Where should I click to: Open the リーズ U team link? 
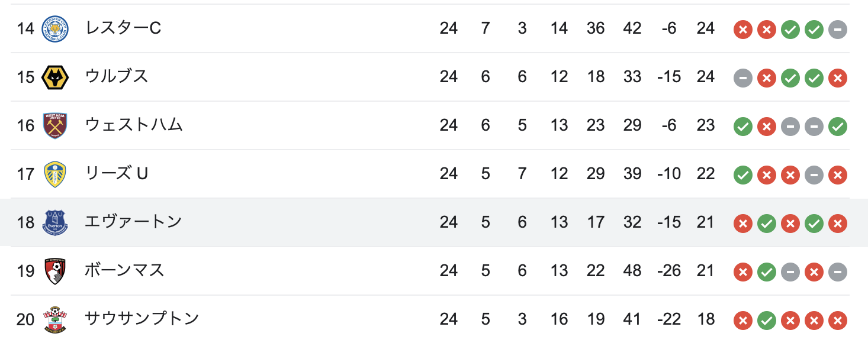(116, 174)
